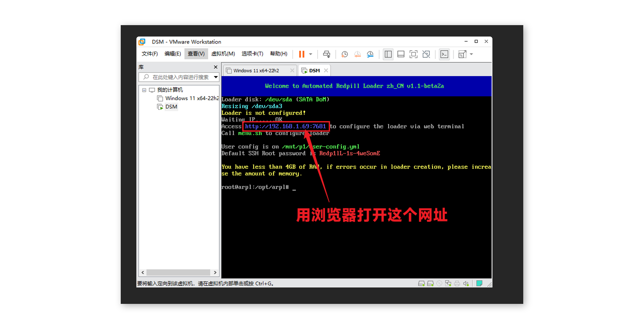Select 我的计算机 in the library tree
This screenshot has height=329, width=644.
[170, 90]
